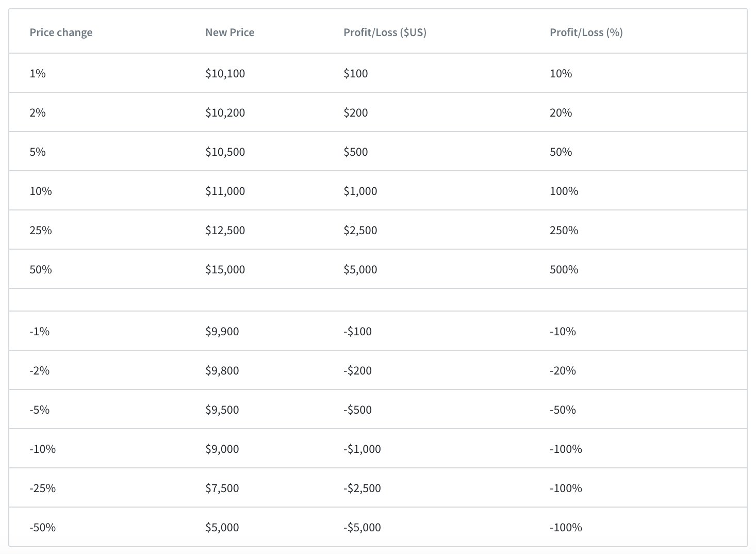This screenshot has height=554, width=756.
Task: Click the -$2,500 loss cell
Action: (x=362, y=488)
